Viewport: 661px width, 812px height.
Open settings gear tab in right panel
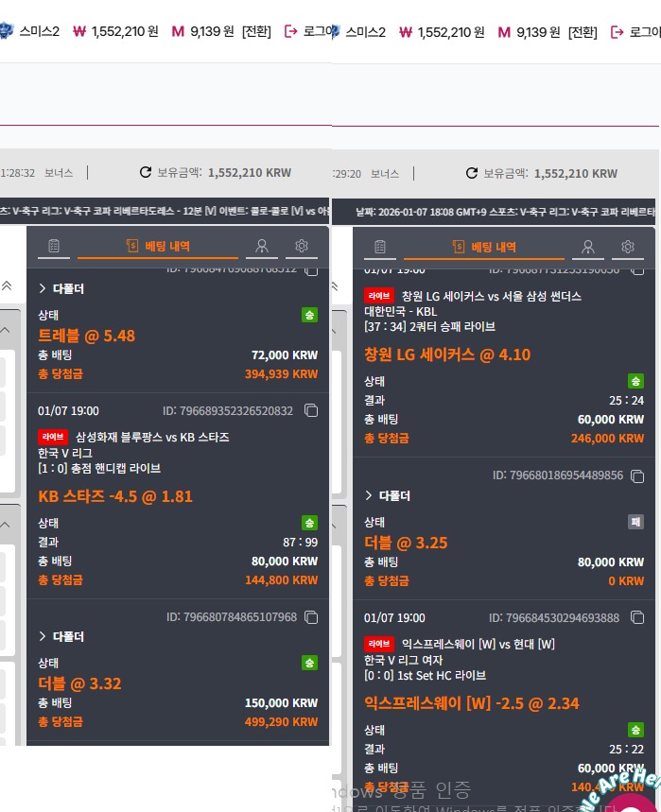click(x=628, y=247)
